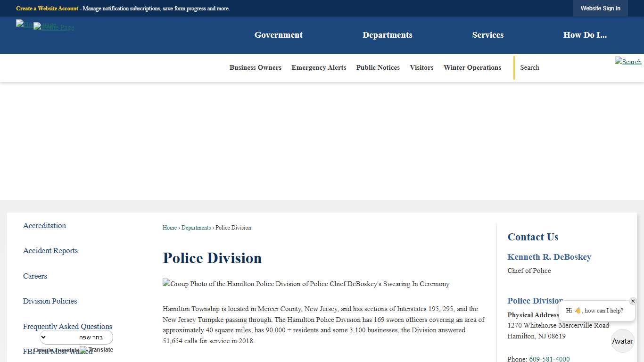Switch to the Winter Operations section

(x=472, y=68)
